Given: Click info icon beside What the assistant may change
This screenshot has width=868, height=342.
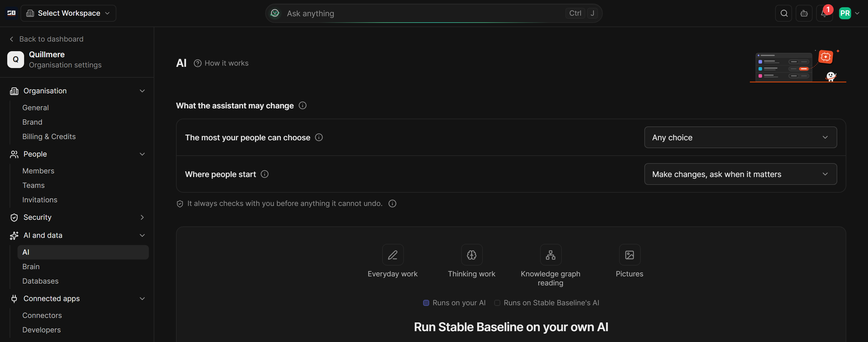Looking at the screenshot, I should (x=303, y=105).
